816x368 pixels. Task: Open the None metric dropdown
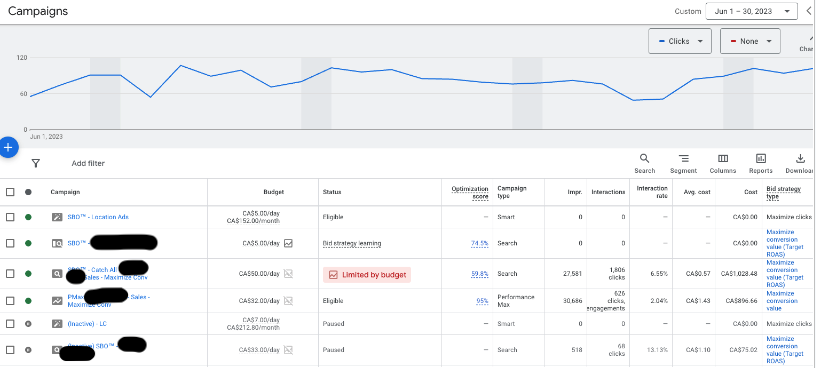coord(750,41)
